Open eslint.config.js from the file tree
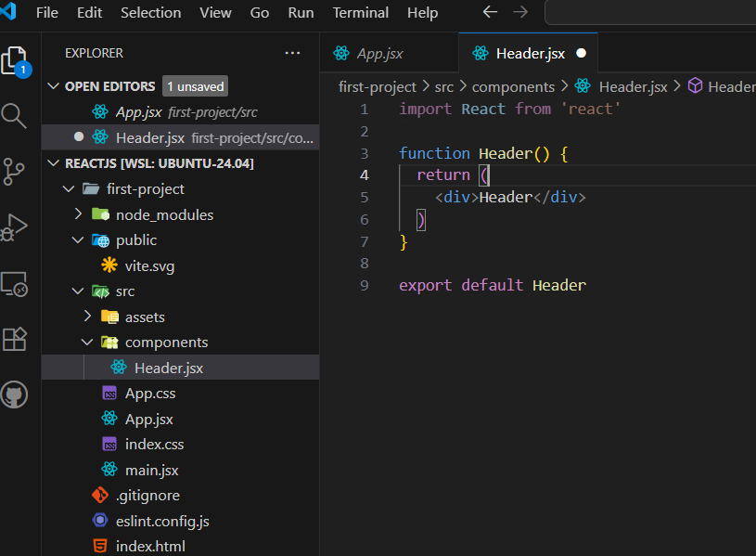 tap(162, 521)
